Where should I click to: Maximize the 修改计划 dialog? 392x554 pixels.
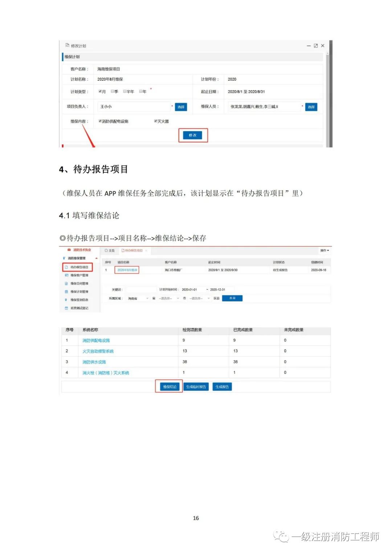point(316,46)
